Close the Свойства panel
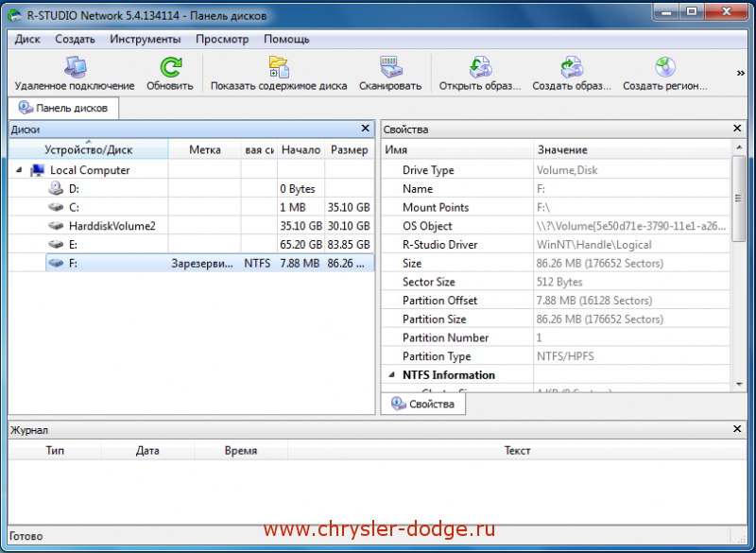 click(737, 129)
